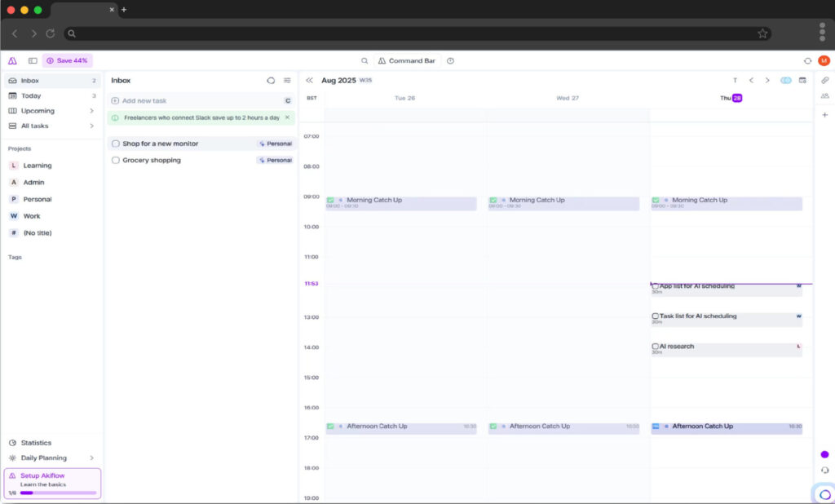Screen dimensions: 835x504
Task: Open the user avatar M
Action: click(x=824, y=60)
